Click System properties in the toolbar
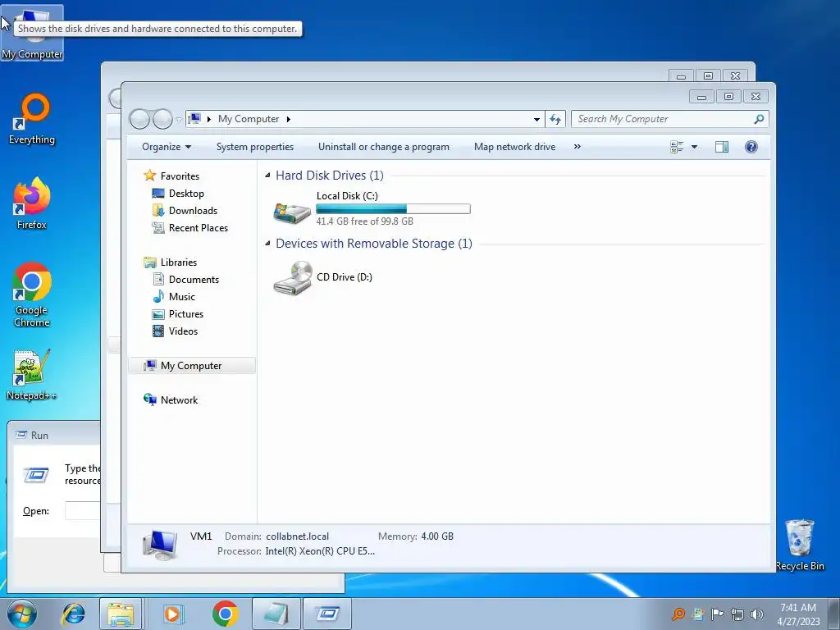Viewport: 840px width, 630px height. click(x=255, y=147)
